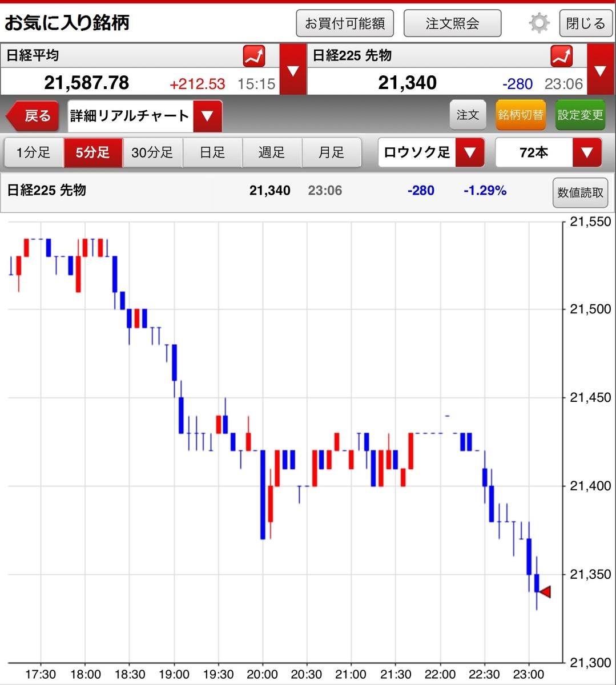This screenshot has width=616, height=685.
Task: Select the 1分足 timeframe tab
Action: (x=34, y=152)
